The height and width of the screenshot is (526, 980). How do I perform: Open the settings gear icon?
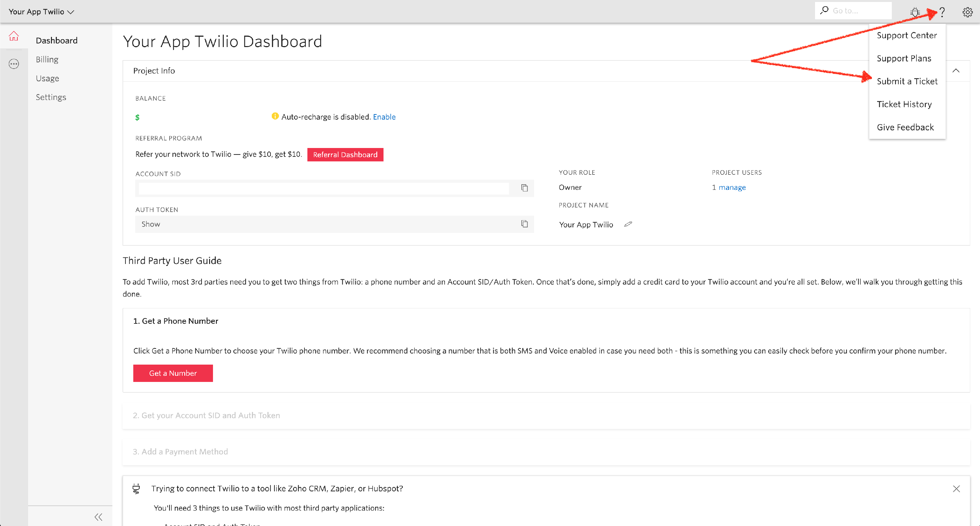pyautogui.click(x=968, y=12)
